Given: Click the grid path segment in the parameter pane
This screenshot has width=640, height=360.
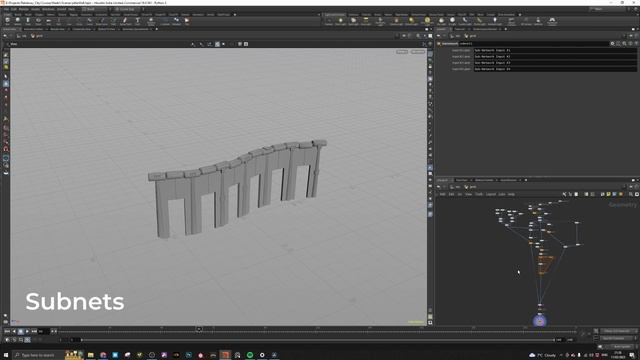Looking at the screenshot, I should pyautogui.click(x=472, y=36).
